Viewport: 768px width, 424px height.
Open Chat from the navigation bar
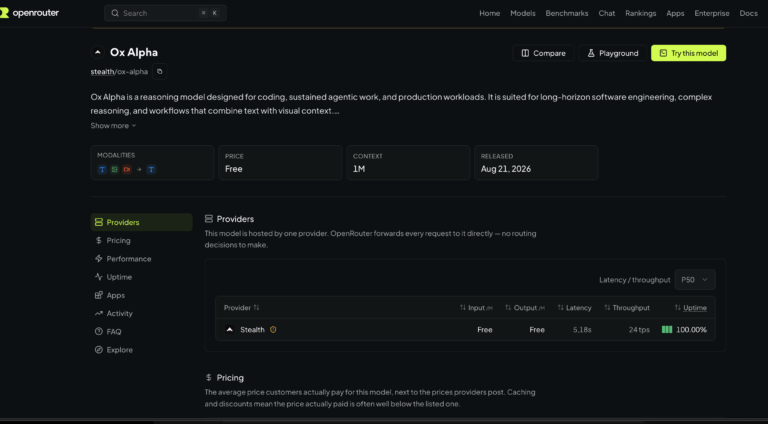pos(606,13)
